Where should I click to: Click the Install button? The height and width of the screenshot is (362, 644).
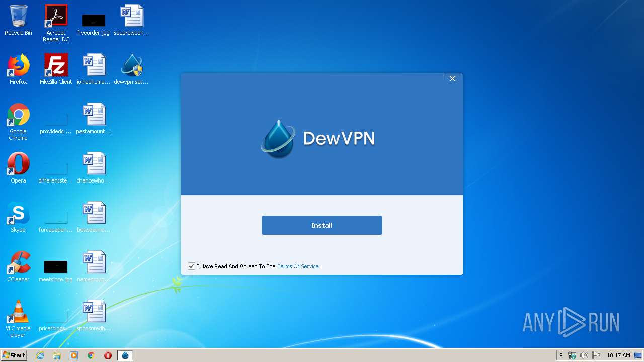click(321, 225)
